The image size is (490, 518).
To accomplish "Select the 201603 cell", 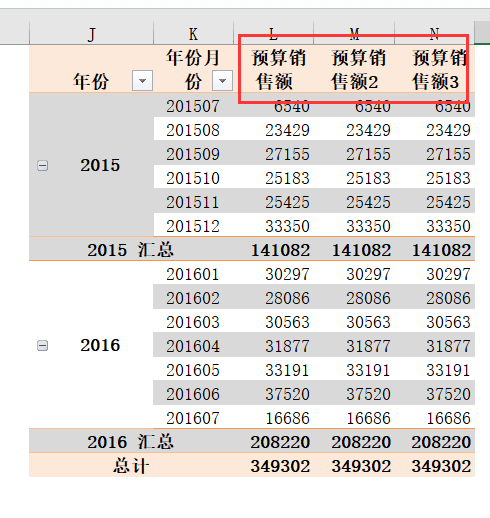I will pos(193,322).
